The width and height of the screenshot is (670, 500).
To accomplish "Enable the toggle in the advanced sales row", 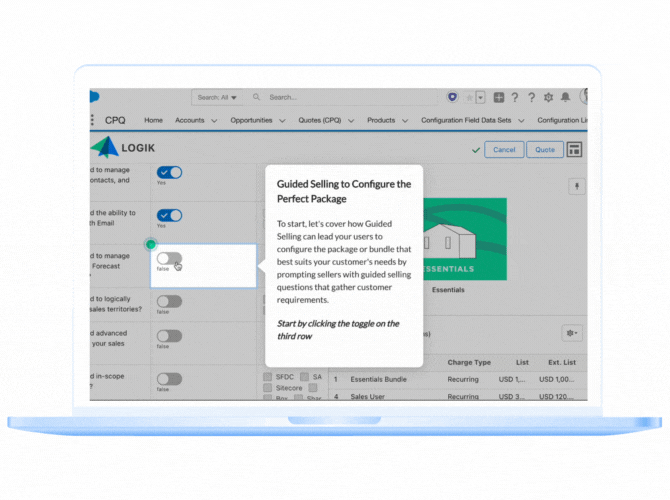I will click(170, 336).
